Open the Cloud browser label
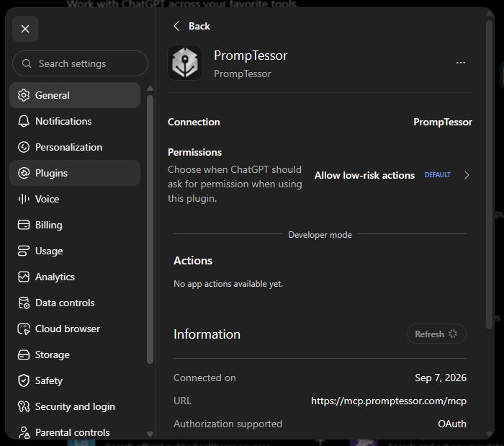The width and height of the screenshot is (504, 446). pos(68,329)
